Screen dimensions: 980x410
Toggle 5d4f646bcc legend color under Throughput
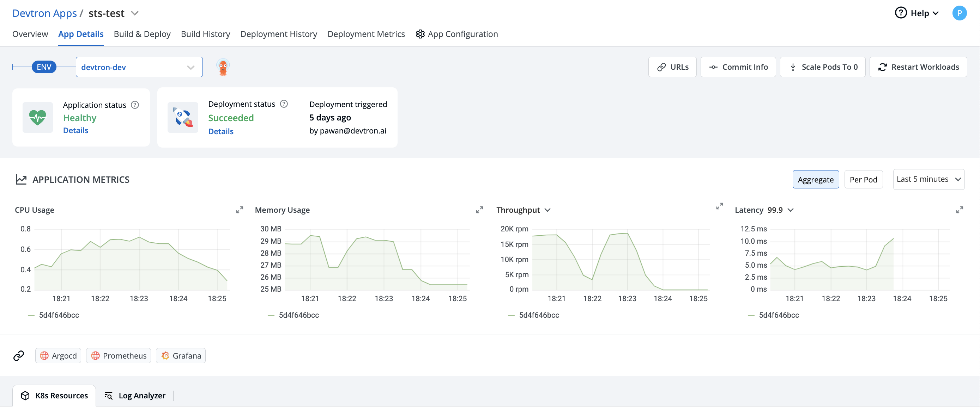pos(511,315)
